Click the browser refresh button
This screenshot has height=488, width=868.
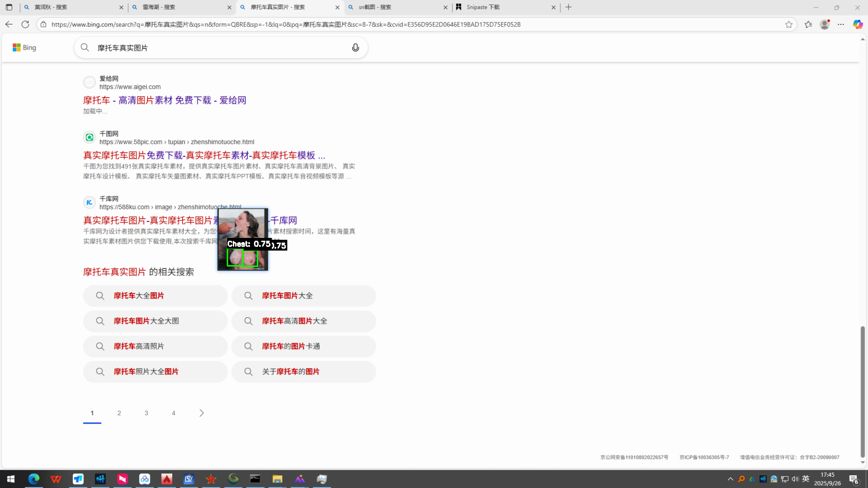[x=25, y=24]
